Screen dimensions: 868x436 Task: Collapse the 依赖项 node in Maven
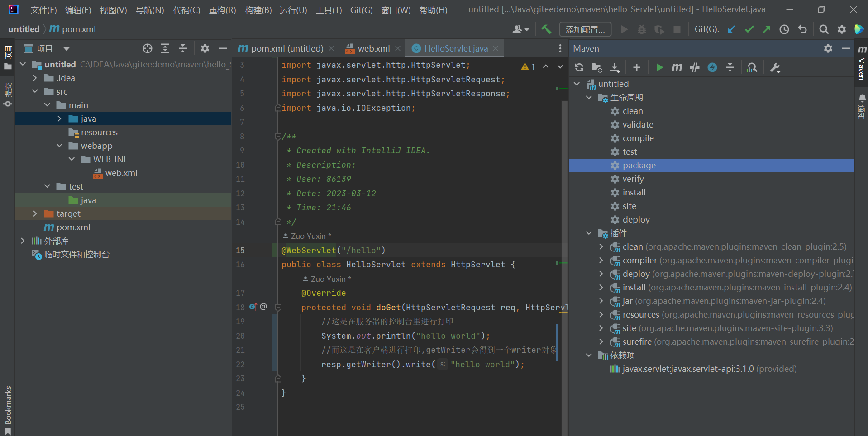coord(589,355)
